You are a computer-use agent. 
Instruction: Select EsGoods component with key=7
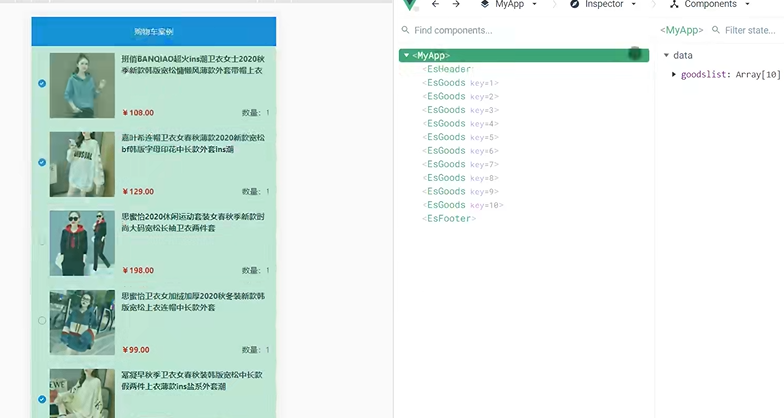460,164
